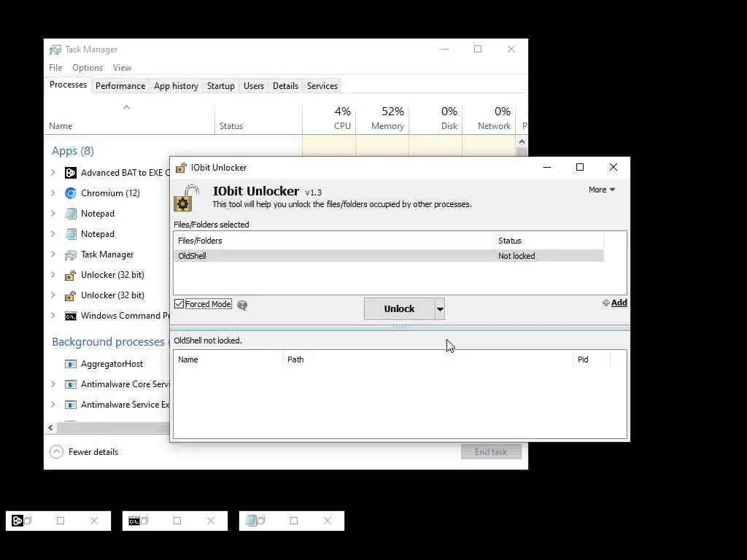Open the Unlock button dropdown arrow
This screenshot has height=560, width=747.
[x=440, y=309]
